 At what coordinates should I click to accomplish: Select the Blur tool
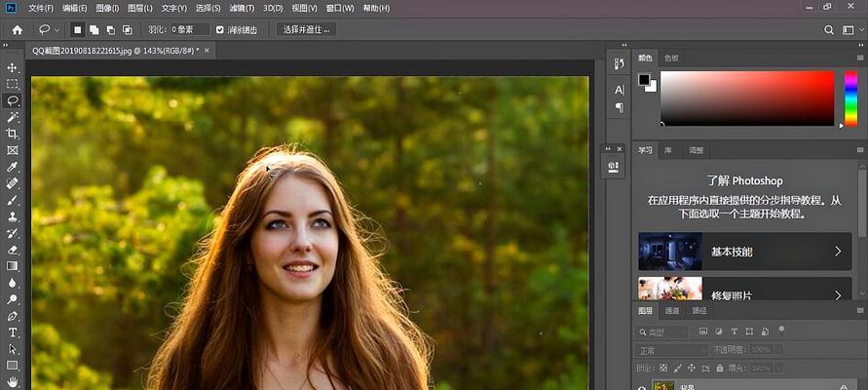[13, 283]
